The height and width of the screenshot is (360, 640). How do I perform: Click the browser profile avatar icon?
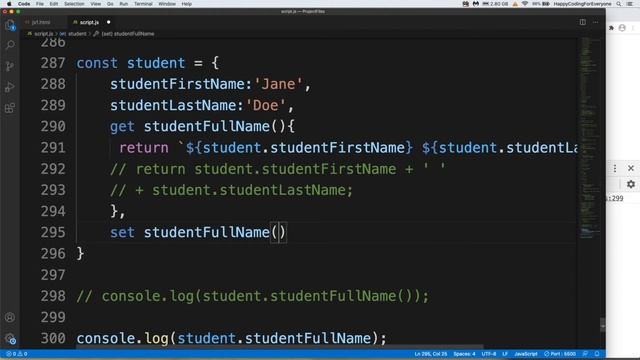pyautogui.click(x=622, y=28)
